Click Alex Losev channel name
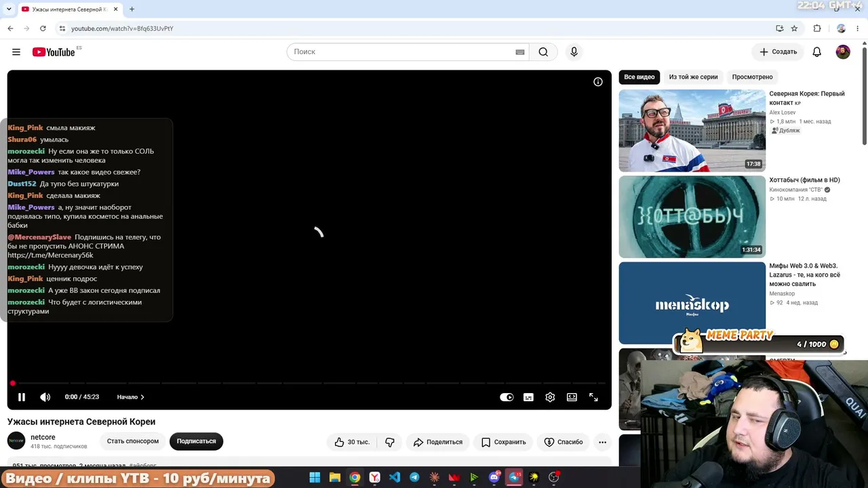Image resolution: width=868 pixels, height=488 pixels. pos(783,113)
